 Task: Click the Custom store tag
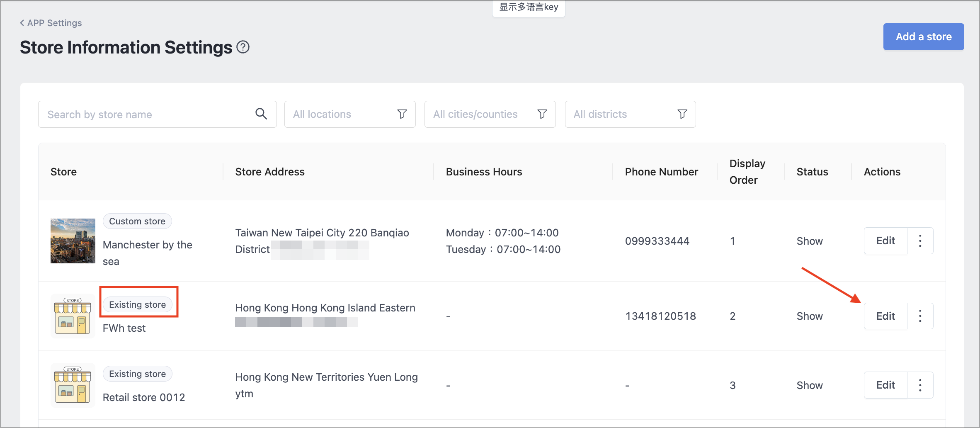tap(137, 221)
